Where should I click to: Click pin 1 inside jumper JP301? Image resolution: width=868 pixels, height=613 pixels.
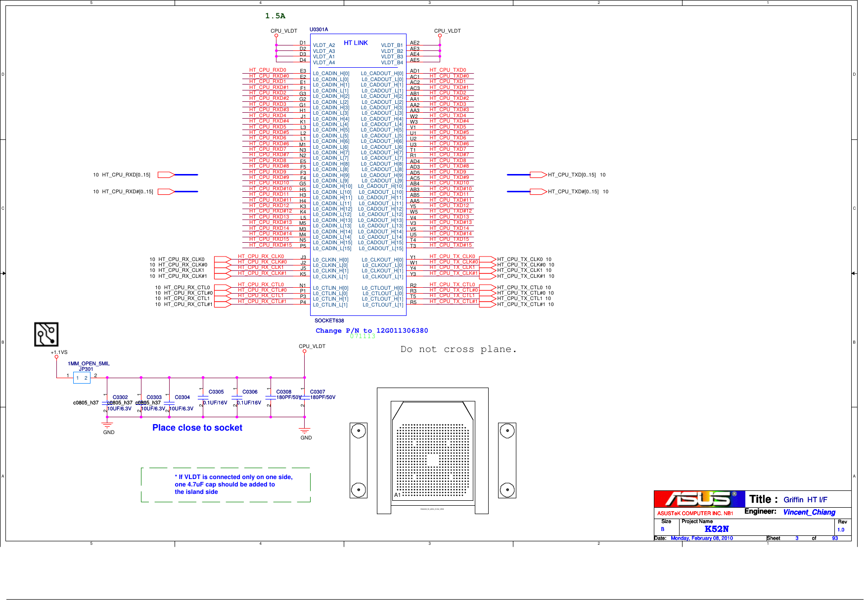[77, 378]
